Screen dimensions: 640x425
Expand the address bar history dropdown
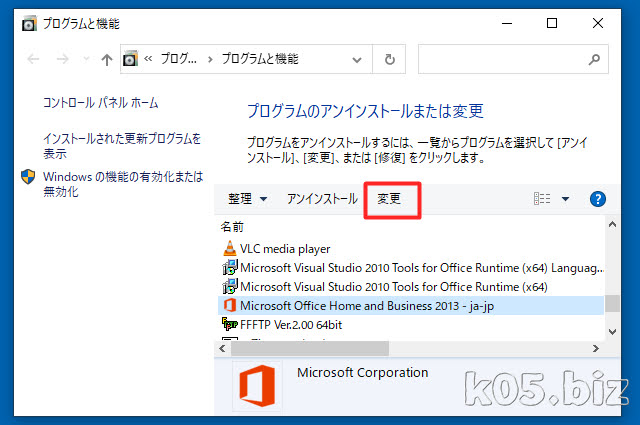357,60
